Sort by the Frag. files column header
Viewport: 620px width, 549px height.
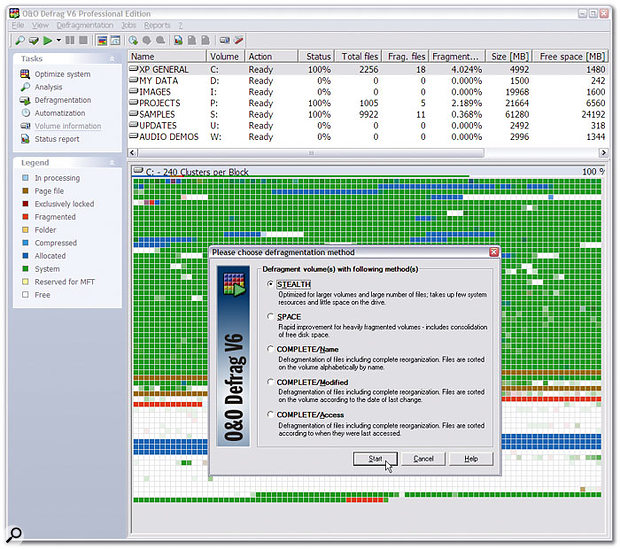coord(405,56)
